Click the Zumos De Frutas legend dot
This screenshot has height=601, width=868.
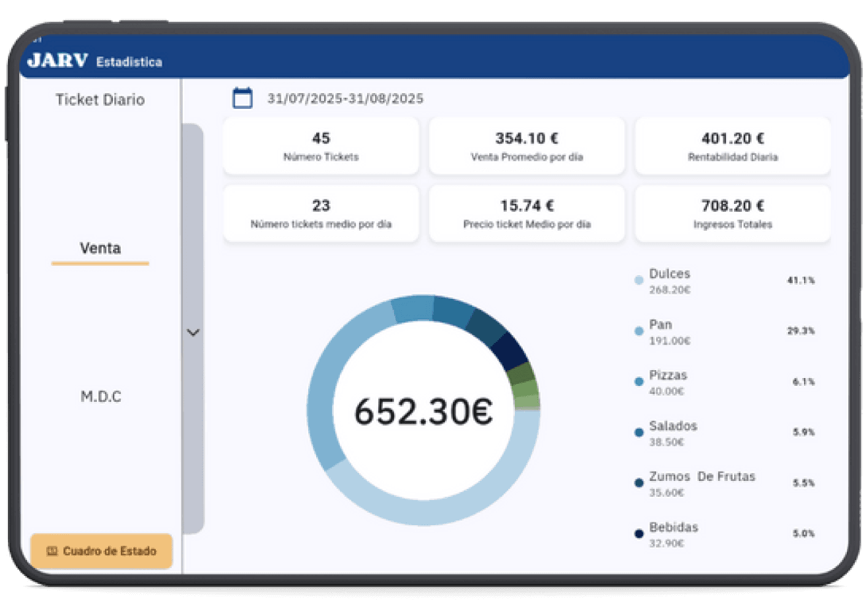point(639,483)
